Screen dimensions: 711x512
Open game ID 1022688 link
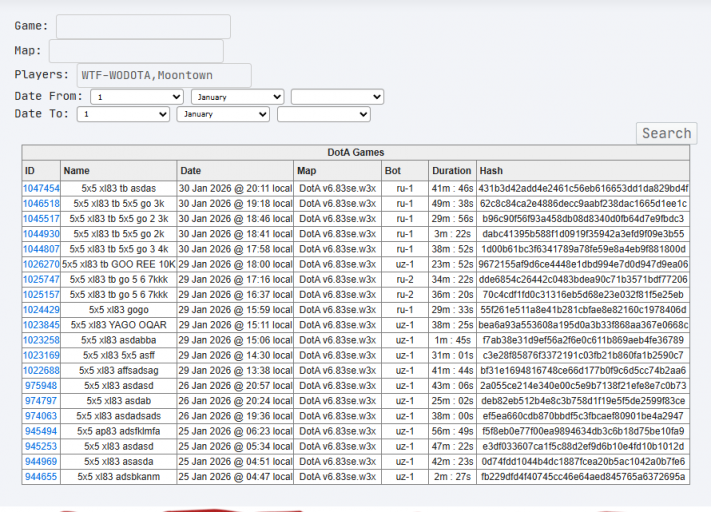point(41,371)
